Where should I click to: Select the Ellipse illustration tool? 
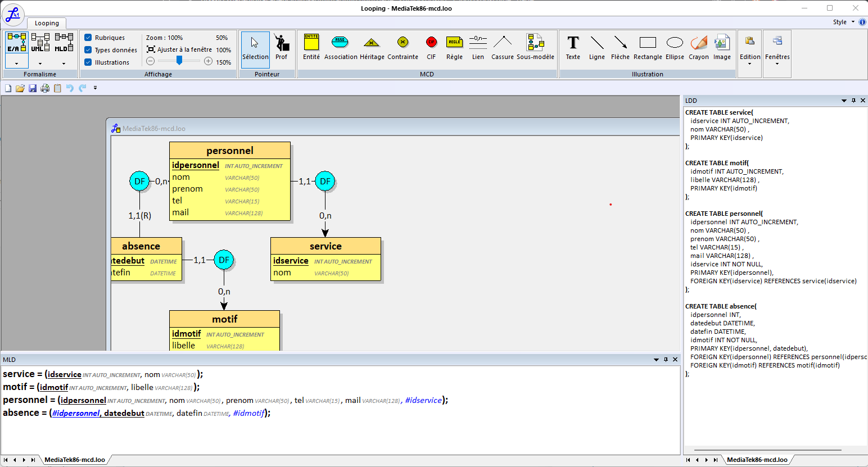[675, 47]
